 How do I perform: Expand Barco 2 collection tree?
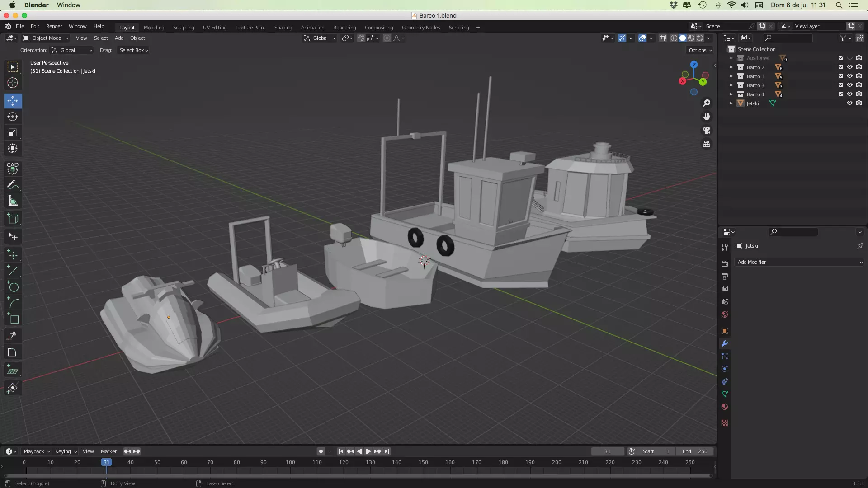click(x=731, y=67)
